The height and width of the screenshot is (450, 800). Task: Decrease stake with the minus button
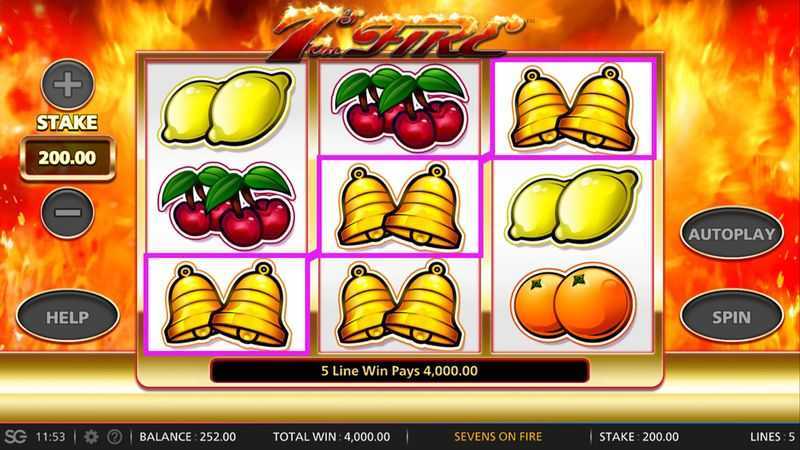[x=68, y=212]
